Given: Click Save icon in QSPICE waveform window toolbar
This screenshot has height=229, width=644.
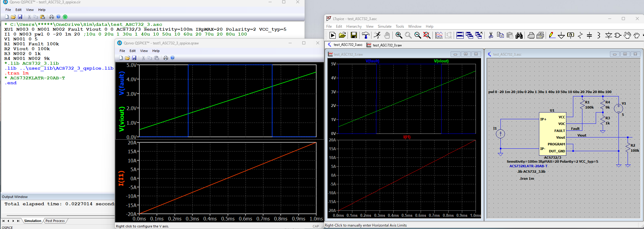Looking at the screenshot, I should (134, 58).
